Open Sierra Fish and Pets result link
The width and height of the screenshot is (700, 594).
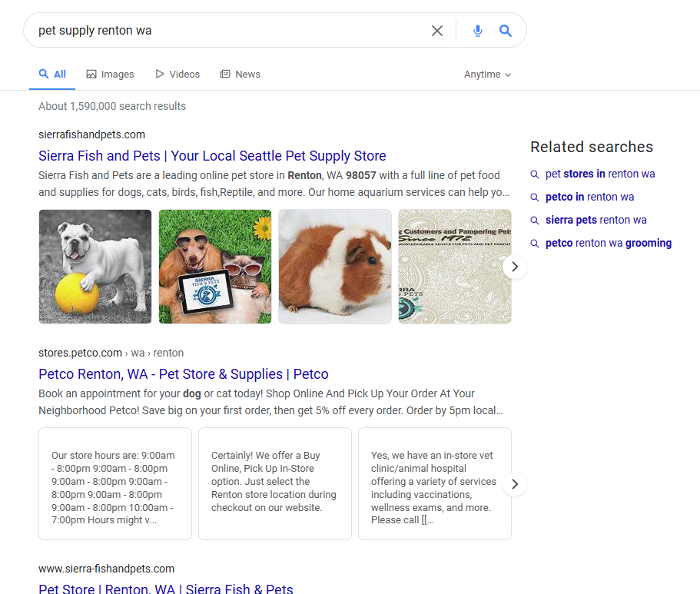pyautogui.click(x=212, y=156)
